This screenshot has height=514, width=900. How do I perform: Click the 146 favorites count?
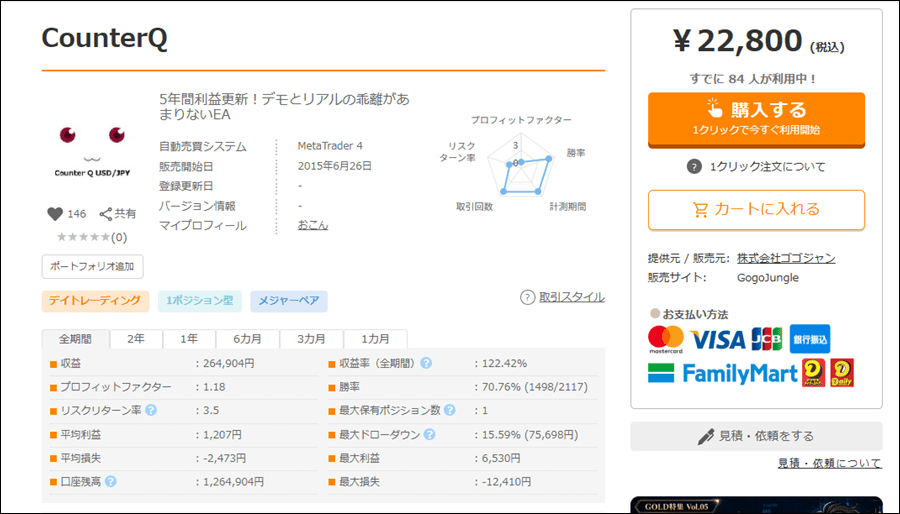[x=76, y=214]
